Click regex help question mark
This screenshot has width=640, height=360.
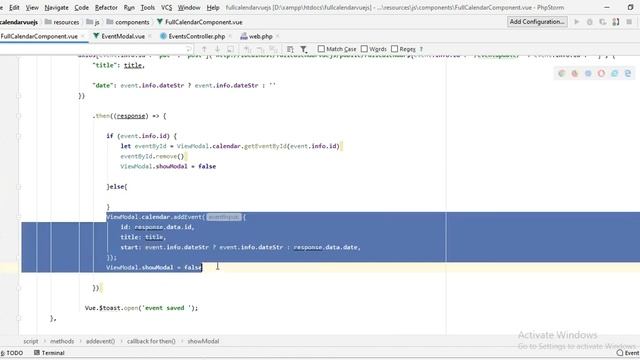point(421,49)
